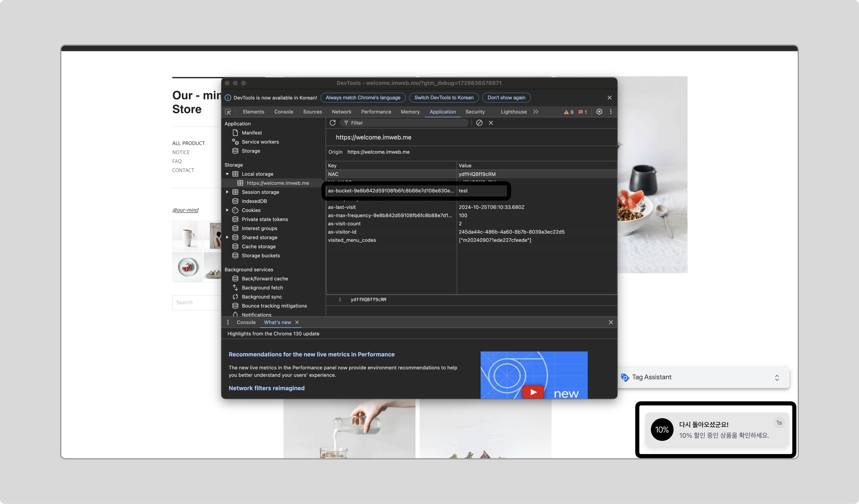Close the What's new drawer tab
This screenshot has width=859, height=504.
click(x=297, y=322)
